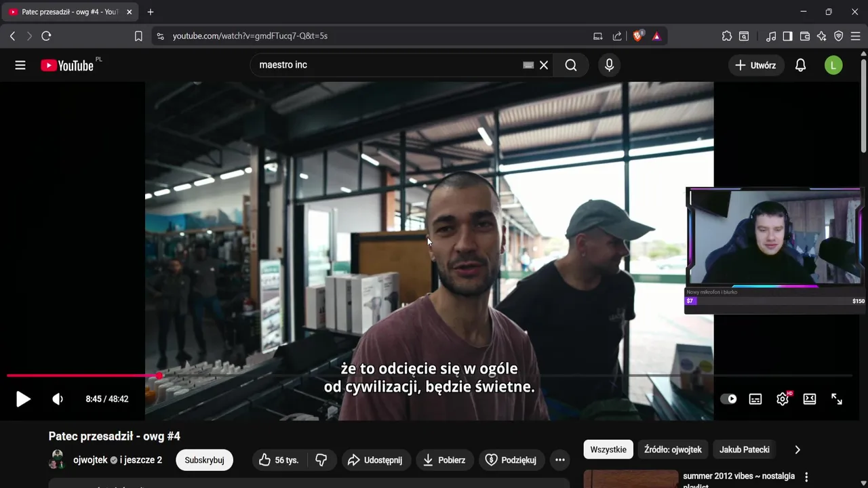The width and height of the screenshot is (868, 488).
Task: Seek on the red video progress bar
Action: click(429, 375)
